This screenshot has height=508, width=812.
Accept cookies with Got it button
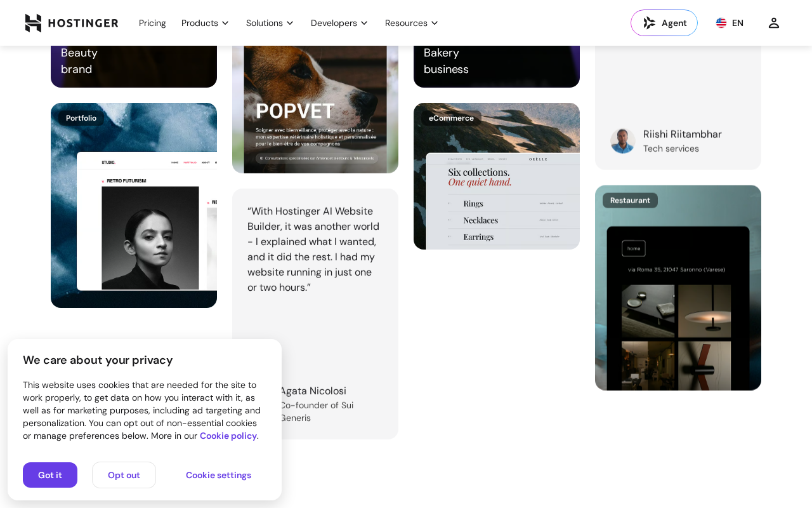(x=50, y=475)
